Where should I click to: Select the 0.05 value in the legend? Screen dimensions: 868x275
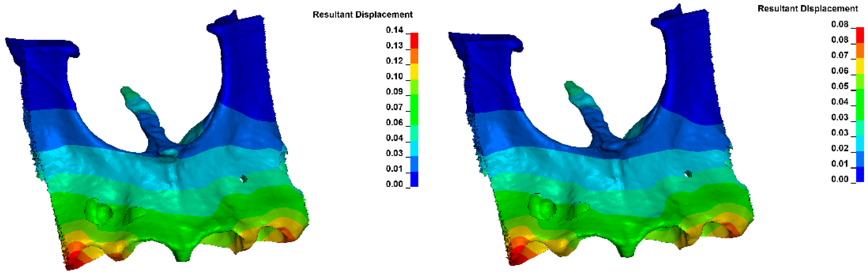pos(840,86)
